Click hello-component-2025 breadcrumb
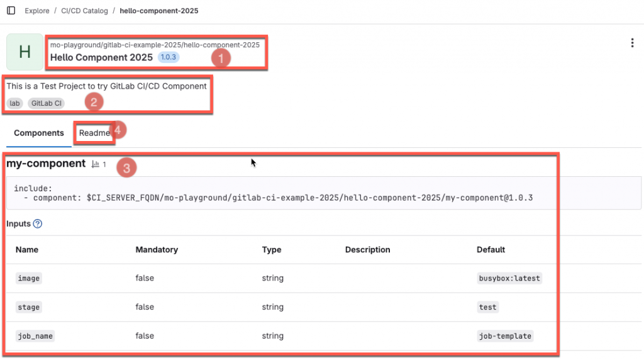644x360 pixels. click(x=159, y=11)
